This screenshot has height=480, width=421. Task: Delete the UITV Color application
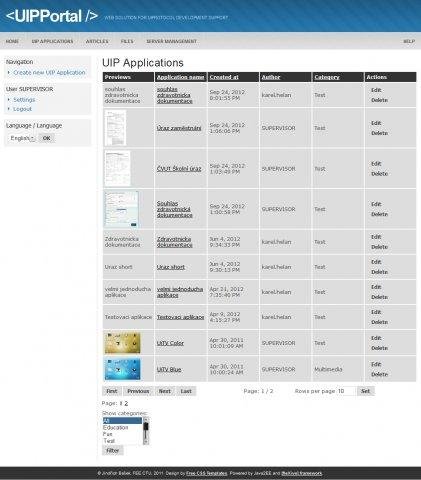point(379,348)
